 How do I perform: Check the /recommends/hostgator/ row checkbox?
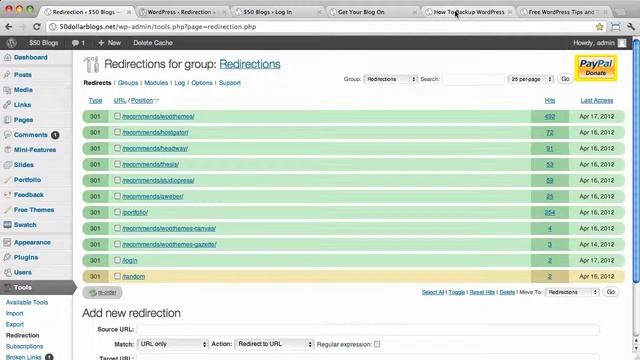click(117, 132)
